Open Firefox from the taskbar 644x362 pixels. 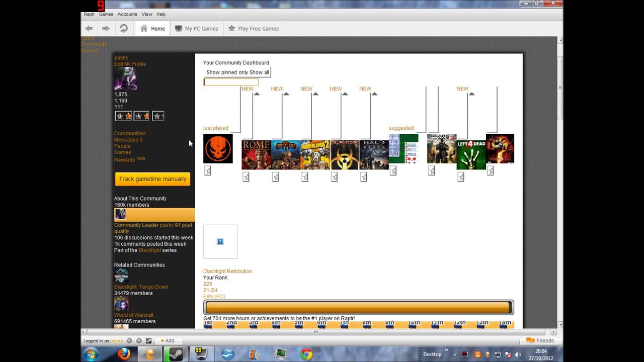pos(124,354)
